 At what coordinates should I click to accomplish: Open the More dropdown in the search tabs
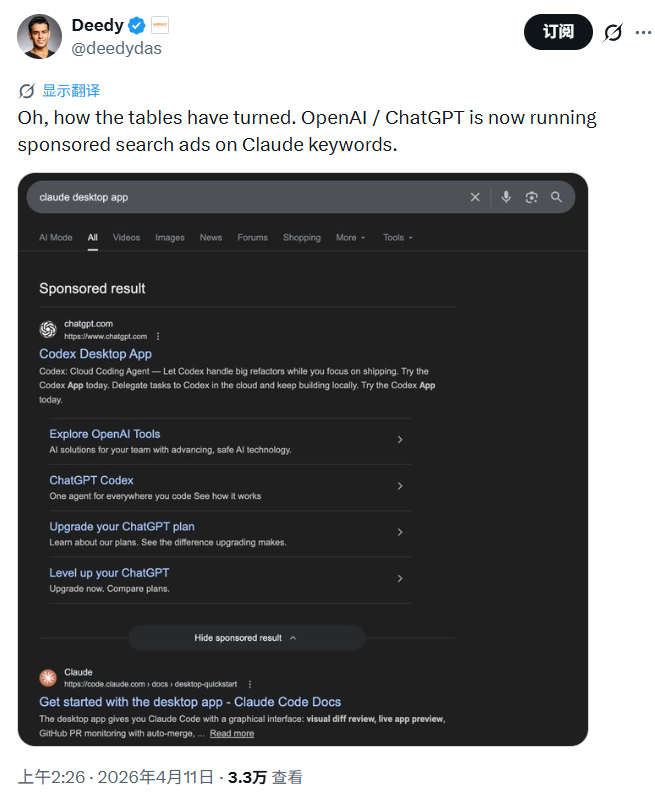[350, 237]
